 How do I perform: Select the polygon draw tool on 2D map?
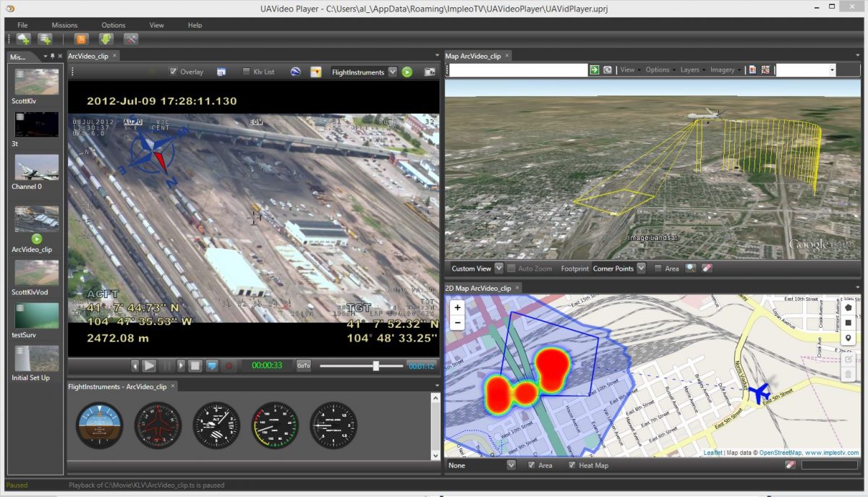click(848, 307)
